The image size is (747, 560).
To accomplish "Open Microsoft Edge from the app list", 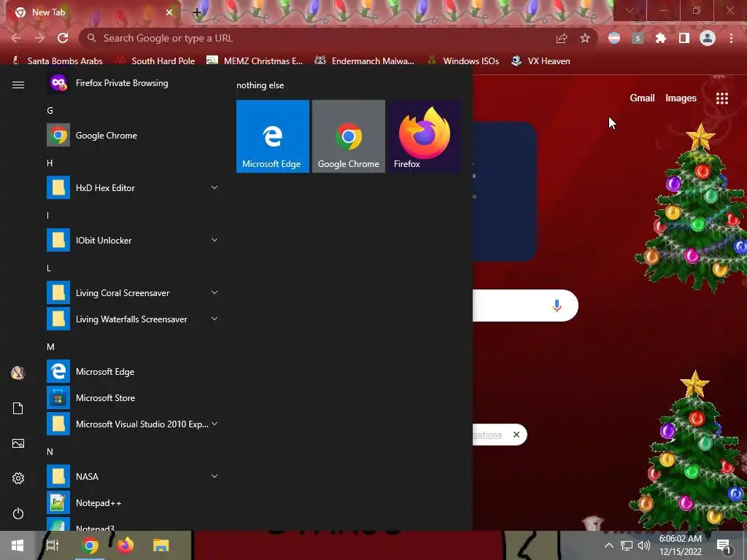I will [x=133, y=371].
